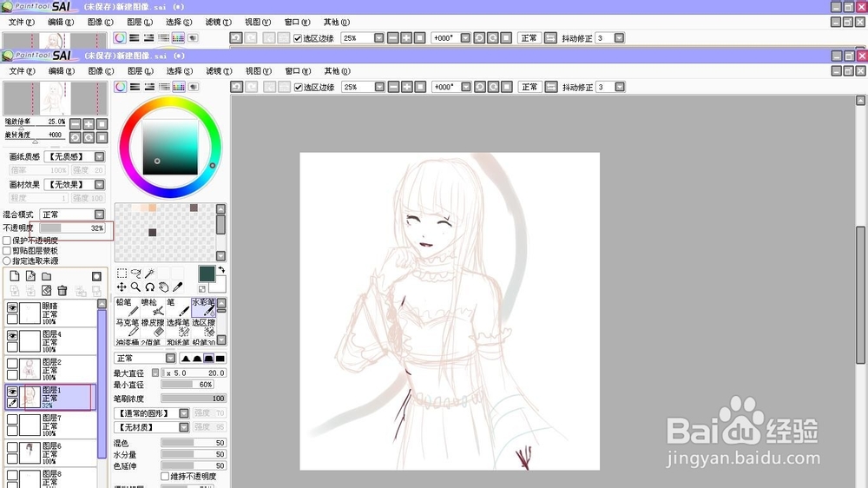The image size is (868, 488).
Task: Open 编辑(E) menu in front window
Action: point(61,71)
